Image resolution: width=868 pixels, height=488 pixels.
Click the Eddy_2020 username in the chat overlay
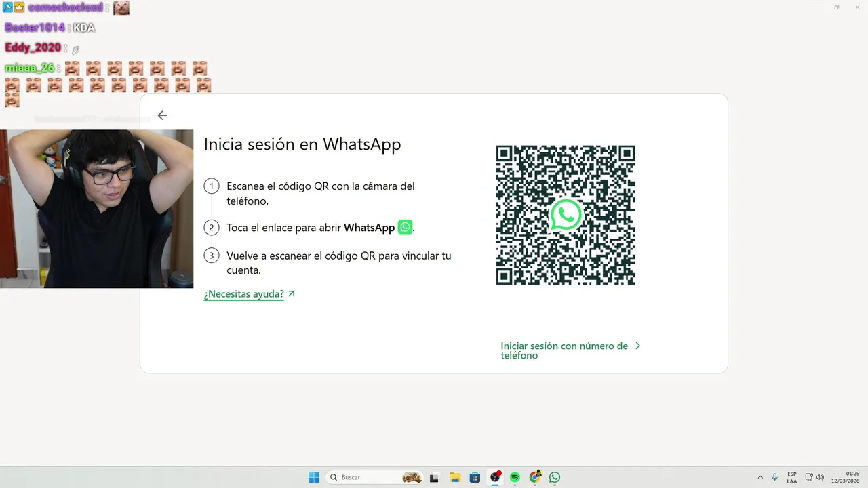point(33,47)
